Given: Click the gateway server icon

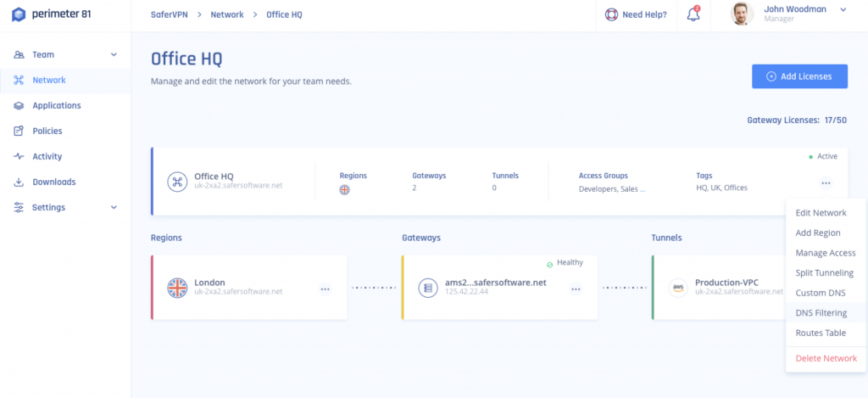Looking at the screenshot, I should click(x=428, y=288).
